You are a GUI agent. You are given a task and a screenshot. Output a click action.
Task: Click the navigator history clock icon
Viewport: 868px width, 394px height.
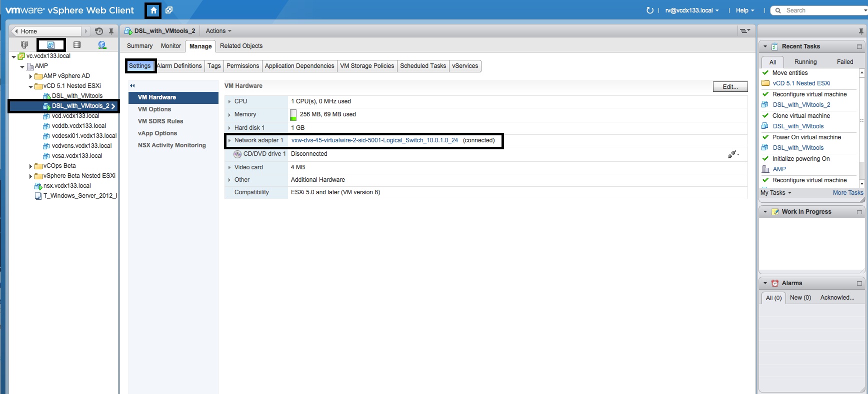(x=99, y=31)
